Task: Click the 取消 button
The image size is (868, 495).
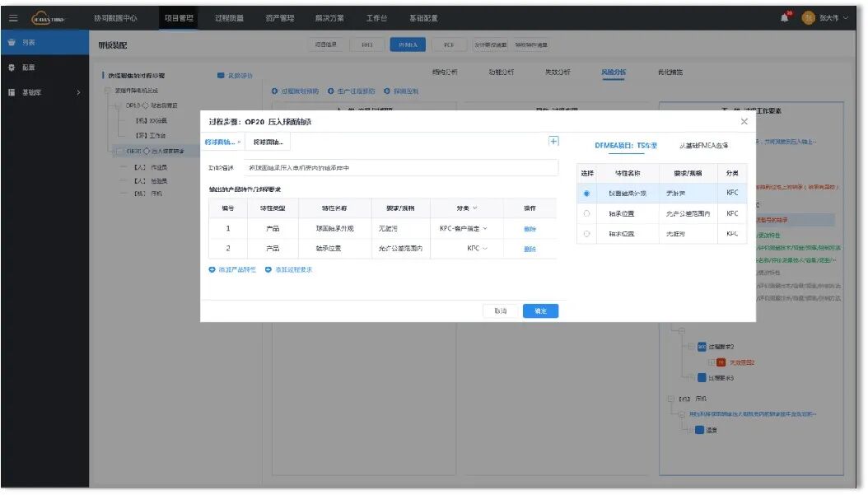Action: point(501,311)
